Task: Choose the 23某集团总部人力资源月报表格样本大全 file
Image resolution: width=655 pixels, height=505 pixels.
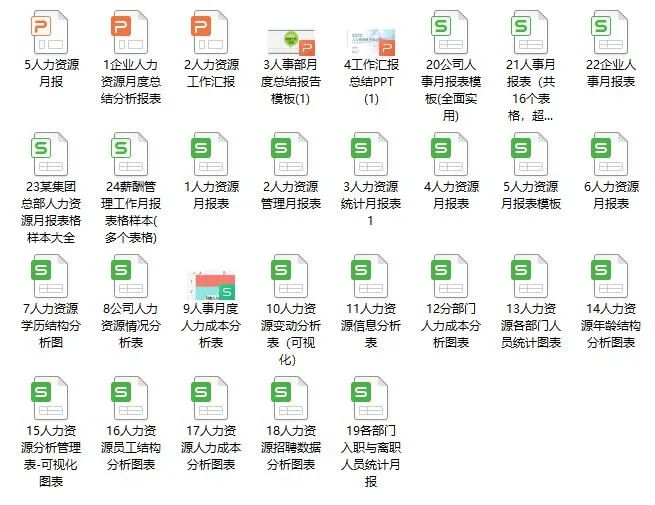Action: [x=50, y=154]
